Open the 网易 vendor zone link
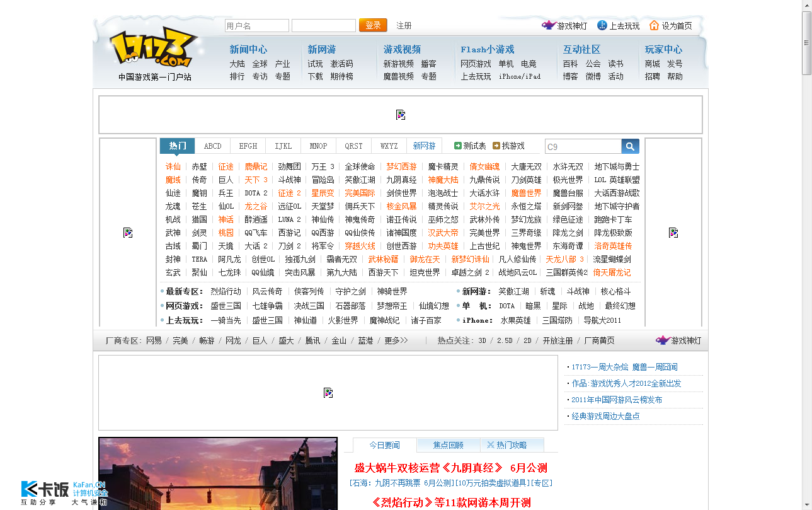This screenshot has width=812, height=510. pyautogui.click(x=154, y=340)
